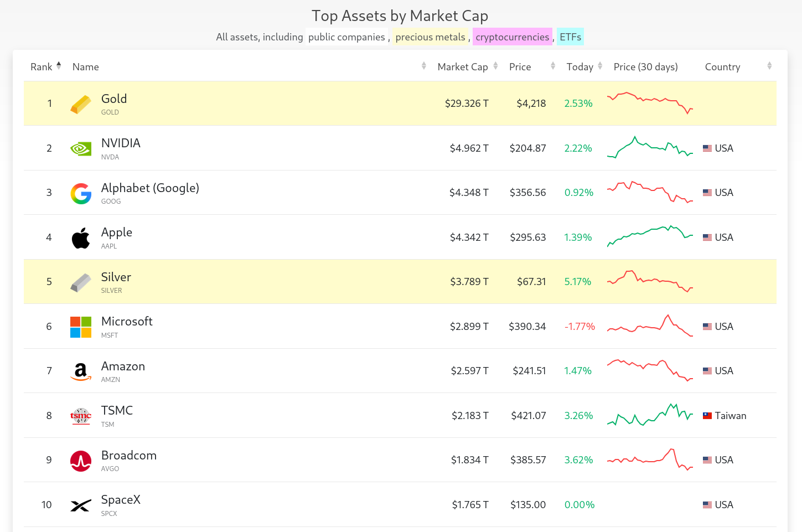Click Apple's price $295.63
This screenshot has width=802, height=532.
click(x=528, y=237)
